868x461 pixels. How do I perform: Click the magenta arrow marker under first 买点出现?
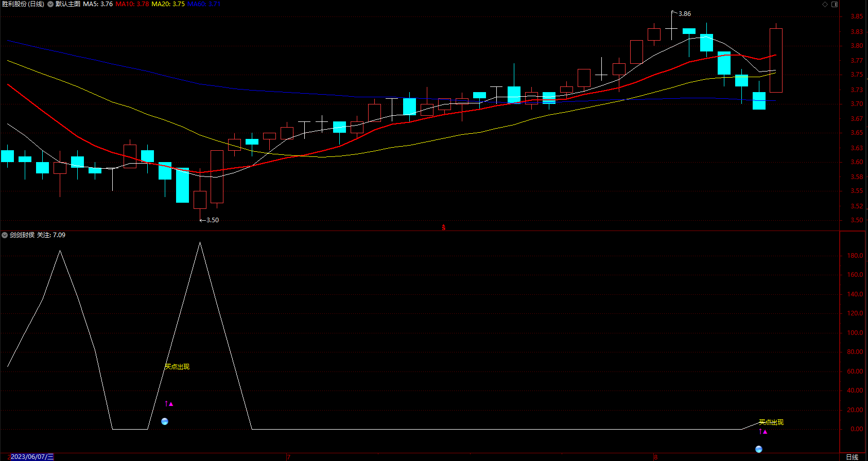pyautogui.click(x=169, y=404)
